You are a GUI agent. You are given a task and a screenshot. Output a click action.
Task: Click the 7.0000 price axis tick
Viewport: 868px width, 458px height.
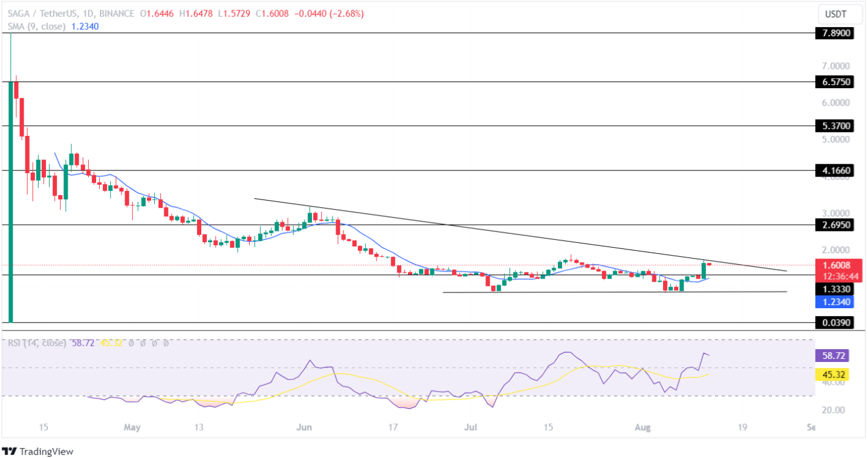tap(837, 65)
